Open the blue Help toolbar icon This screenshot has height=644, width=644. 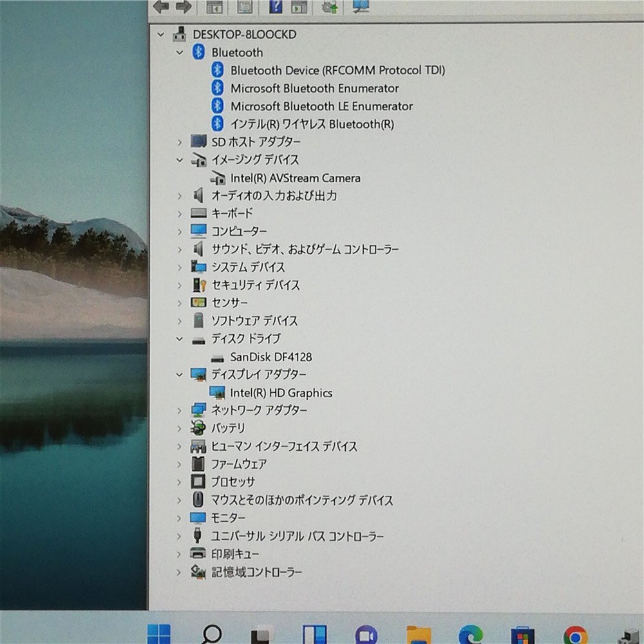275,6
